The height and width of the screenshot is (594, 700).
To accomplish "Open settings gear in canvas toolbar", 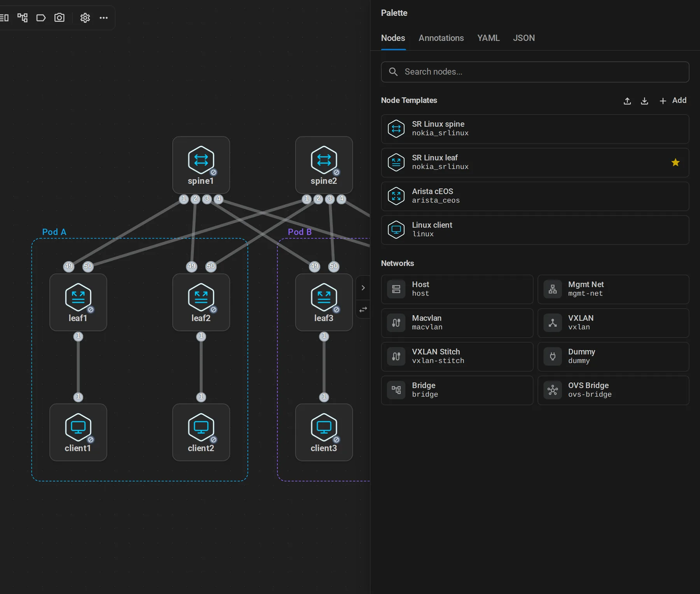I will [x=85, y=17].
